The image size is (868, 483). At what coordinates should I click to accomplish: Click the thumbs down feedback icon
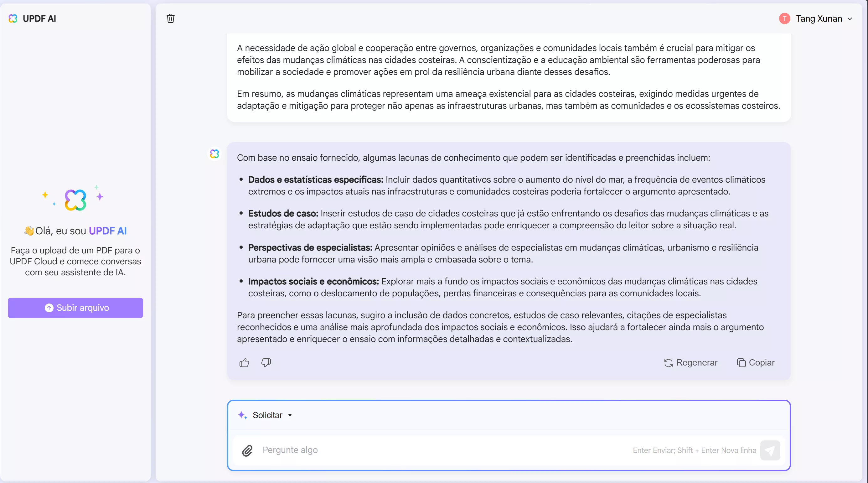click(266, 363)
